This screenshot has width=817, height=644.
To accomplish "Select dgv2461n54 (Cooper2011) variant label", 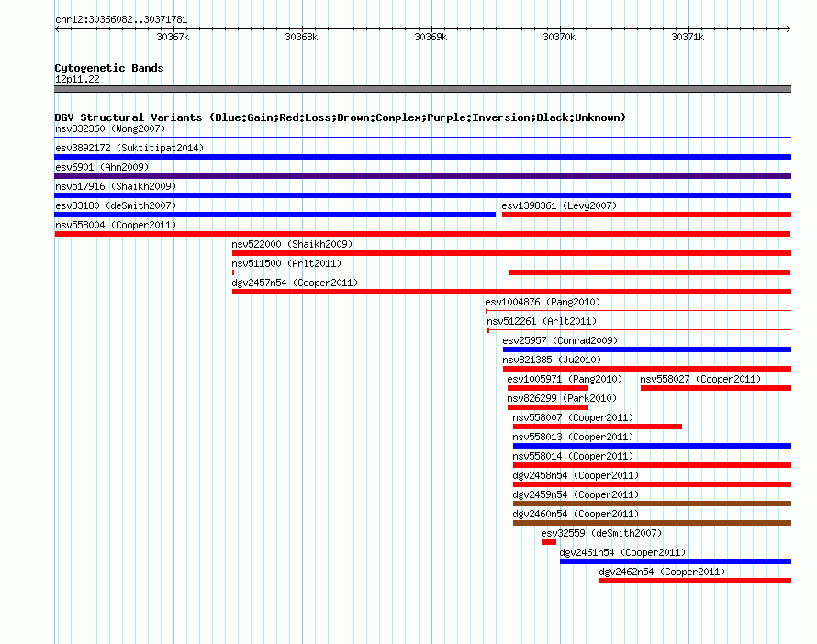I will pos(622,552).
